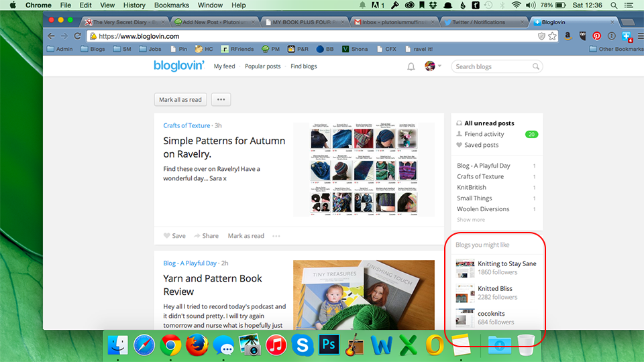Open the File menu
The height and width of the screenshot is (362, 644).
[x=66, y=5]
